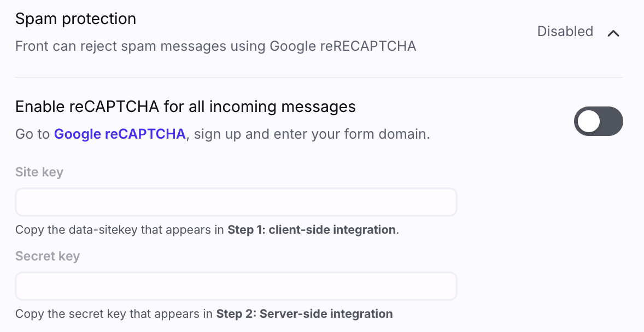Click the Enable reCAPTCHA heading label
This screenshot has width=644, height=332.
click(x=185, y=106)
